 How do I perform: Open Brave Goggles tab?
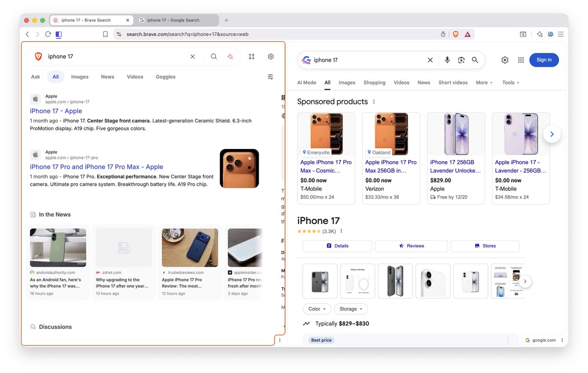click(166, 76)
